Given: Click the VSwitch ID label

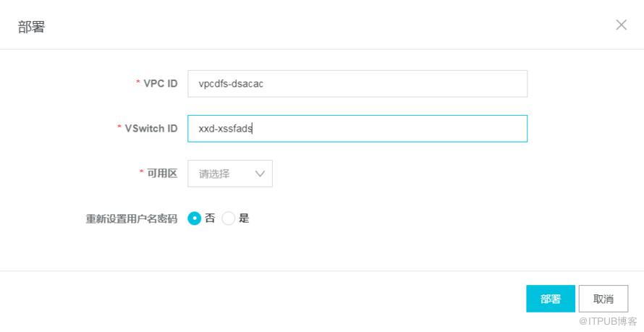Looking at the screenshot, I should [151, 129].
